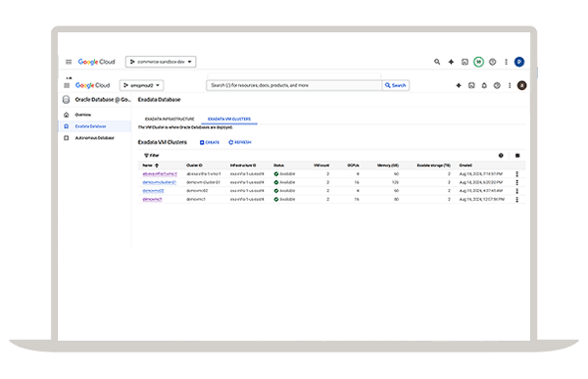Viewport: 588px width, 379px height.
Task: Open actions menu for demo-vm-cluster-01 row
Action: coord(517,182)
